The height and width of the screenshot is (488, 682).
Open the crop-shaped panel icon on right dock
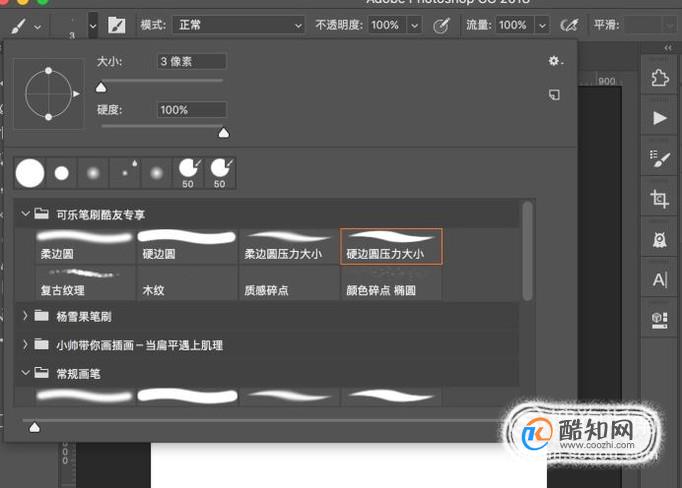660,199
